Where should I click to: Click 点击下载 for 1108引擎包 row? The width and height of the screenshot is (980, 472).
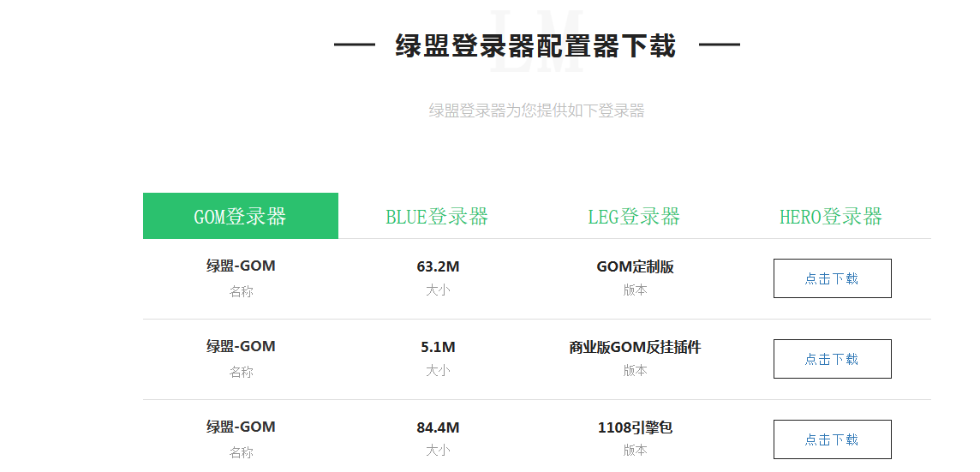coord(832,439)
